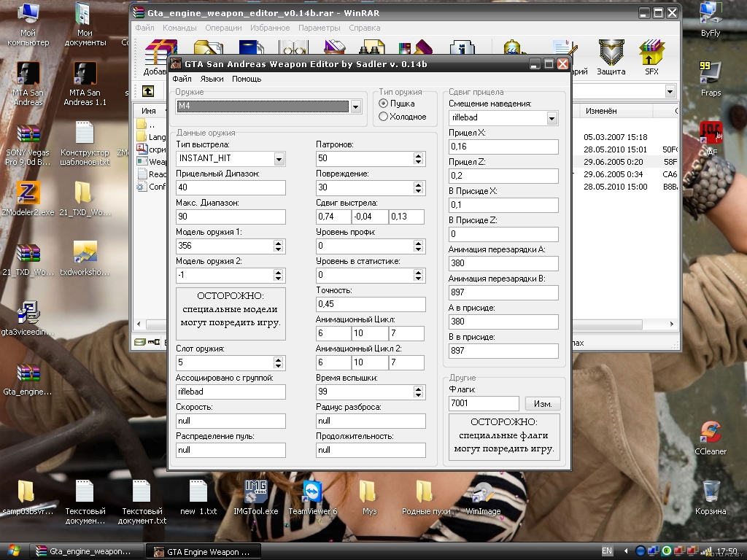The height and width of the screenshot is (560, 747).
Task: Select the CCleaner desktop icon
Action: pyautogui.click(x=711, y=438)
